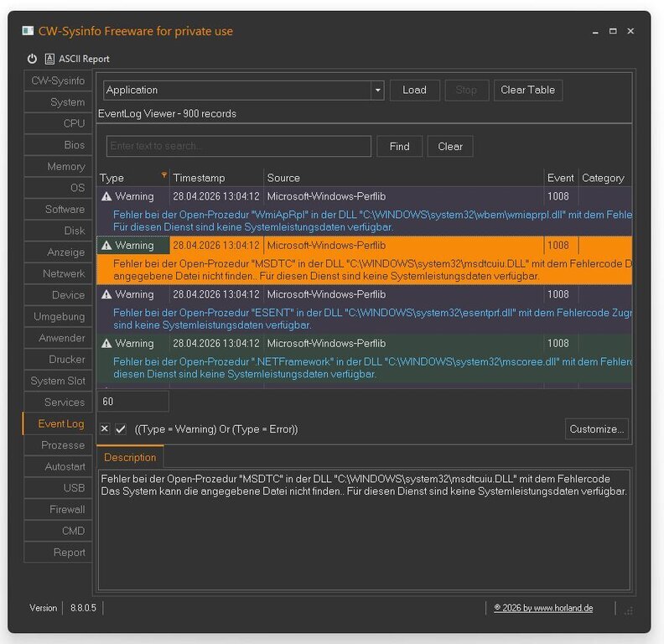Viewport: 664px width, 644px height.
Task: Click the Customize... button
Action: (x=596, y=428)
